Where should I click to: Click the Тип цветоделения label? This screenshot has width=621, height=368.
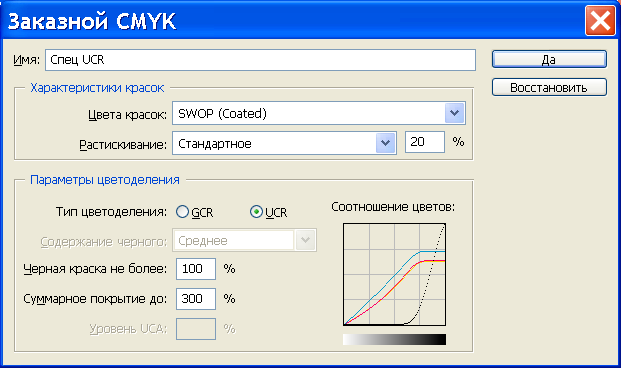click(111, 212)
